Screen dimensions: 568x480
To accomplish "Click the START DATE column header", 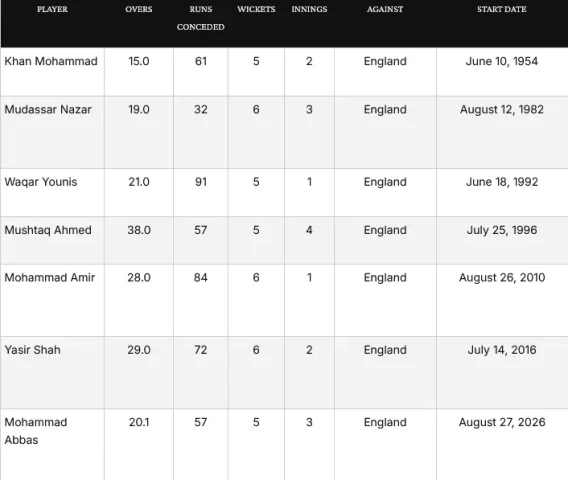I will pyautogui.click(x=502, y=9).
